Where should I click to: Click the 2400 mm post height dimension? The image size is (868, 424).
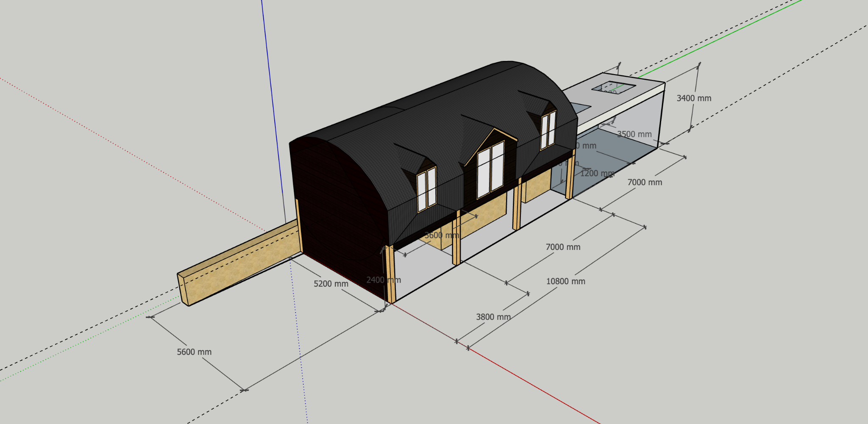383,280
